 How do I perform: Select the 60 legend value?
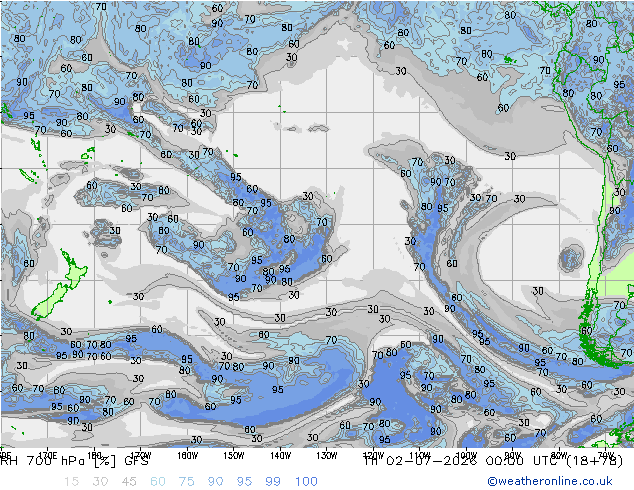point(158,482)
